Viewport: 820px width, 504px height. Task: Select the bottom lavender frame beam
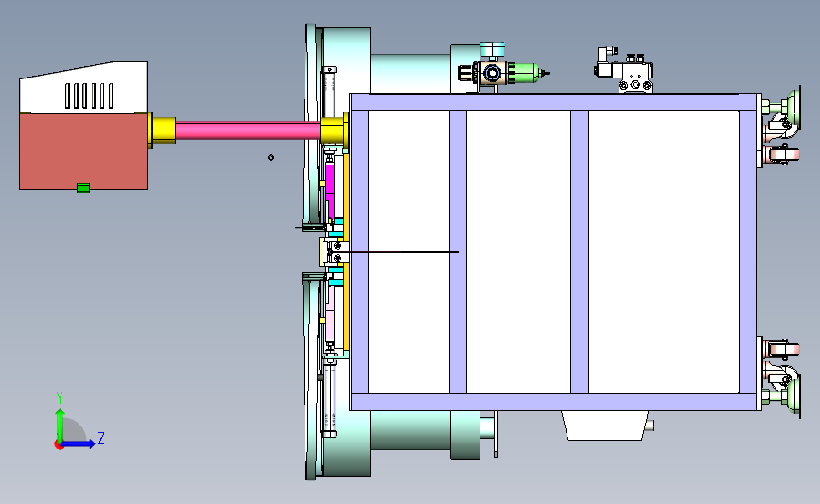555,402
